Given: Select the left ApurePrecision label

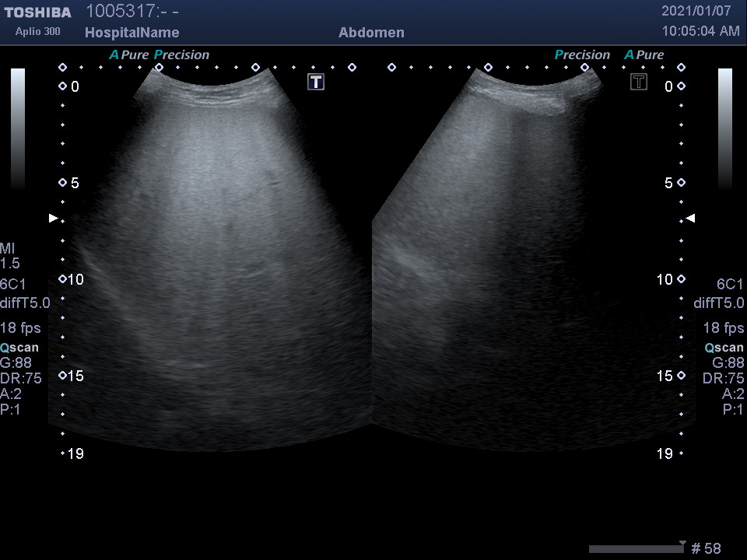Looking at the screenshot, I should (x=160, y=55).
